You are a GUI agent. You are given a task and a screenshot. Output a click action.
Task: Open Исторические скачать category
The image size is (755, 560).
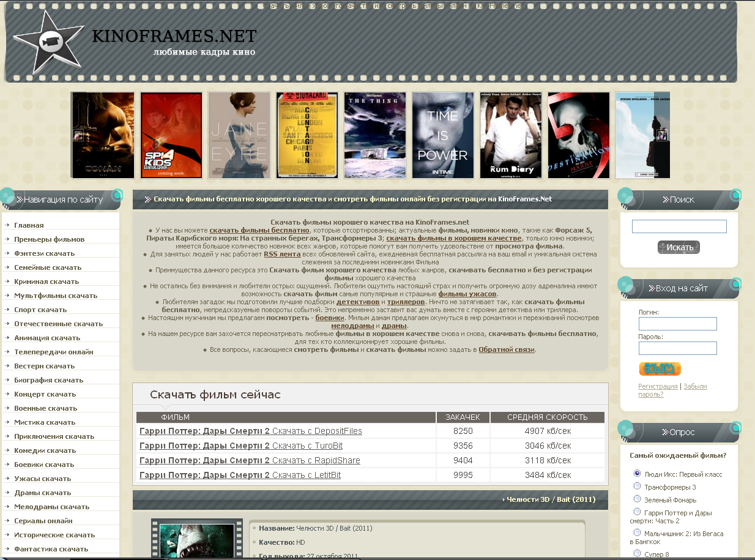tap(54, 535)
